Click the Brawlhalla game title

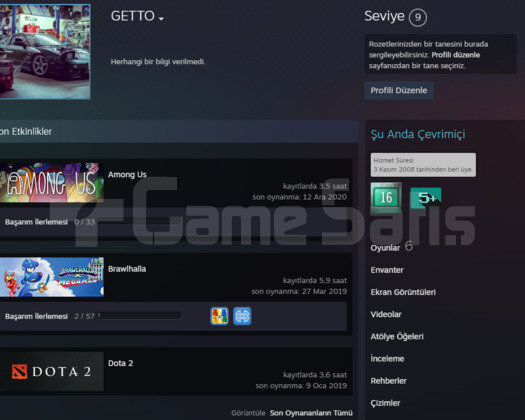pyautogui.click(x=127, y=269)
